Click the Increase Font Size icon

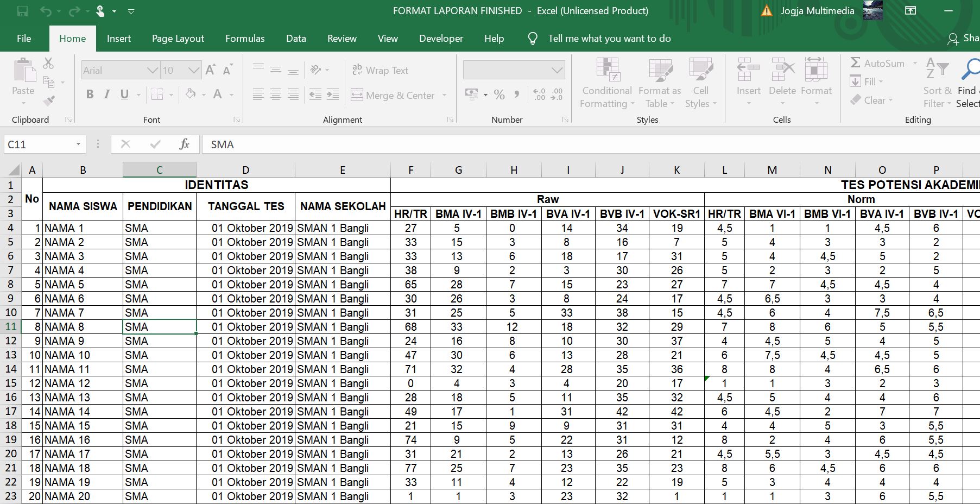tap(211, 70)
